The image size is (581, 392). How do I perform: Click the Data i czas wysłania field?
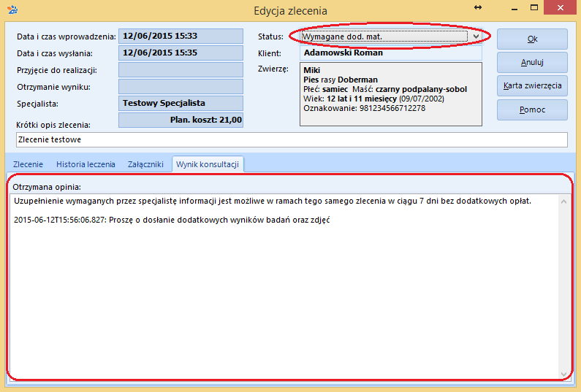[x=181, y=53]
